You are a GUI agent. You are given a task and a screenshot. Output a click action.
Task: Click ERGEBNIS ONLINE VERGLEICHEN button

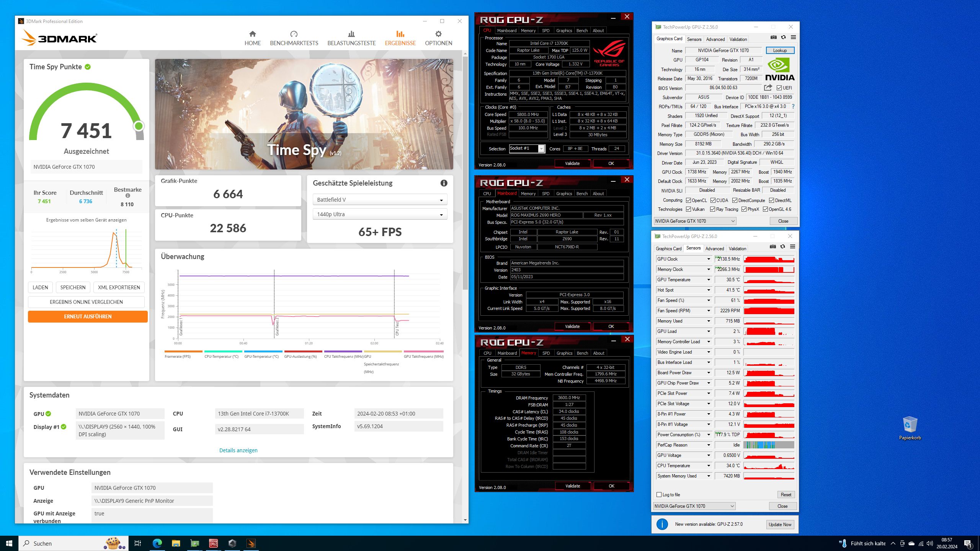pos(86,302)
